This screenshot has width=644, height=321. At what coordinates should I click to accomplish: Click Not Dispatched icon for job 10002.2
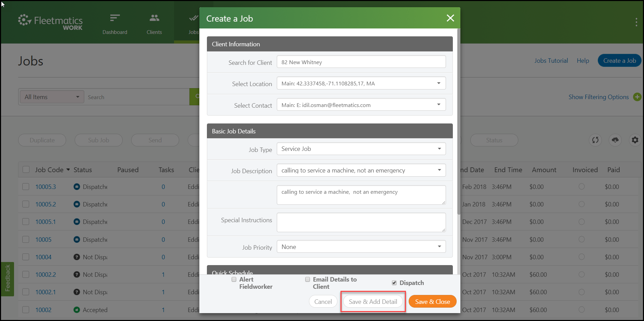[x=77, y=274]
